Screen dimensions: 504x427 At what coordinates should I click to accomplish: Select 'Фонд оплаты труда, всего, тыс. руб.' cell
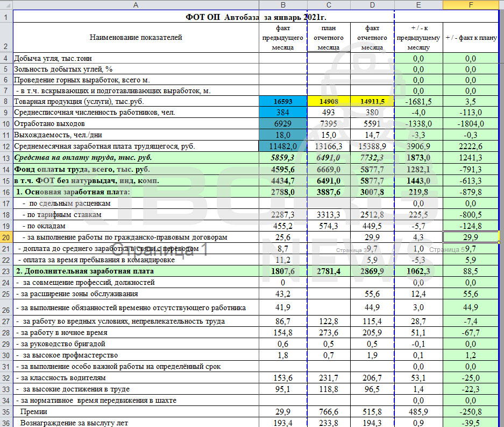136,169
